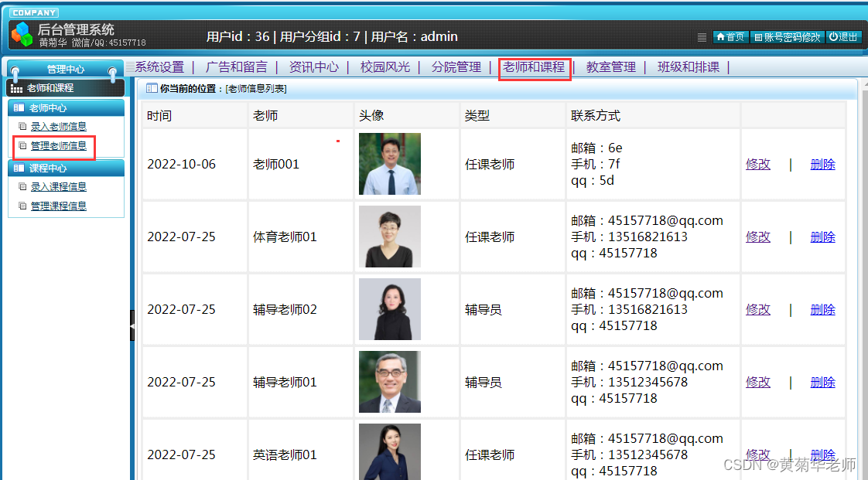868x480 pixels.
Task: Click the 时间 column header
Action: 159,116
